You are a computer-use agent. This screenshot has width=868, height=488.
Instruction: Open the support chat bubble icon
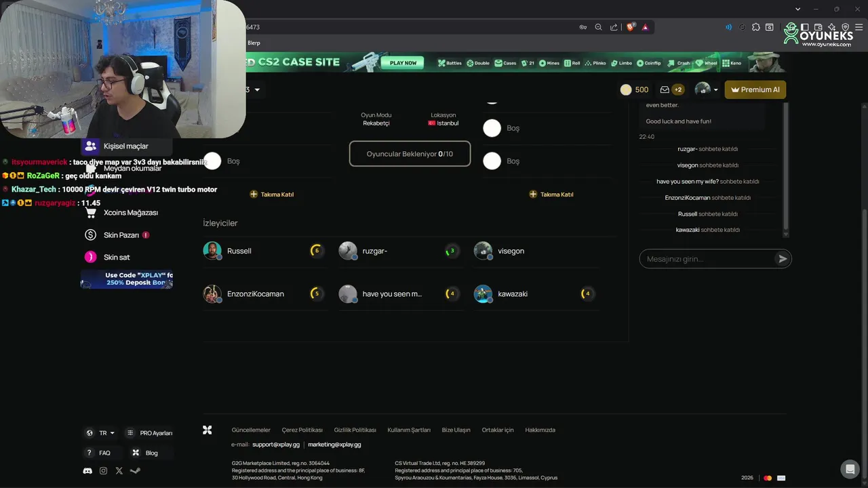[x=850, y=469]
